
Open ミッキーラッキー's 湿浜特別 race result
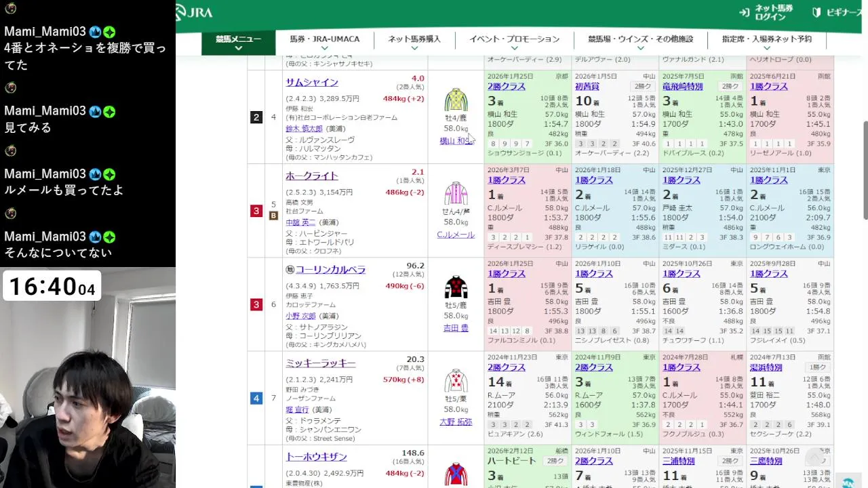pyautogui.click(x=766, y=367)
